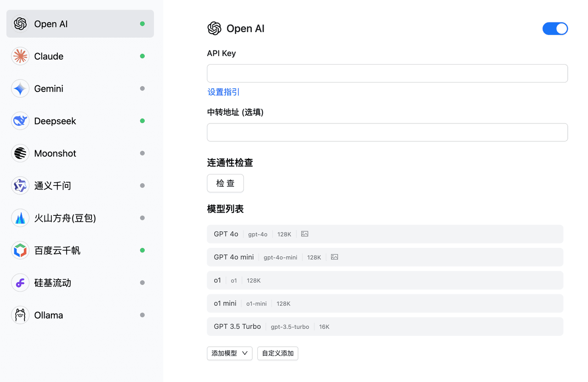Click the 自定义添加 button

(x=277, y=353)
